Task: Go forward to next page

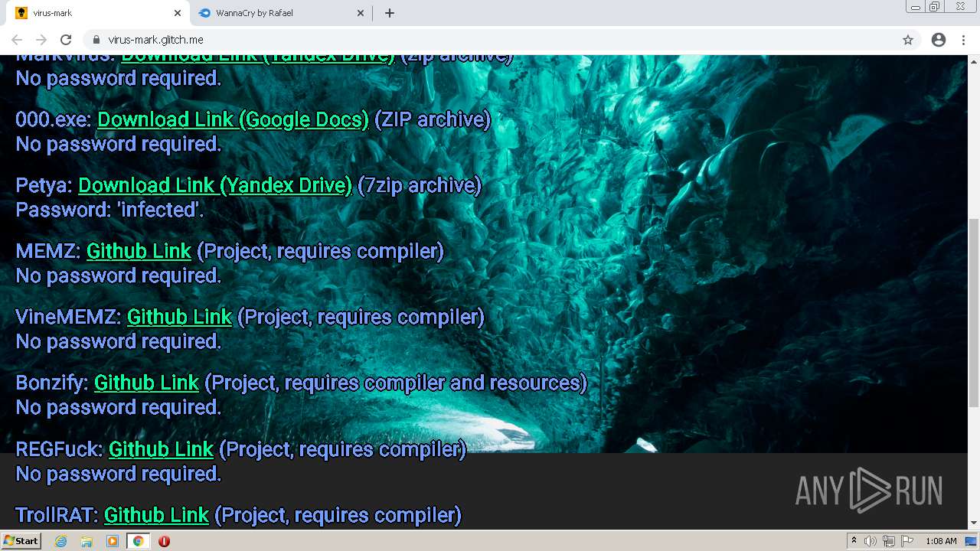Action: (41, 40)
